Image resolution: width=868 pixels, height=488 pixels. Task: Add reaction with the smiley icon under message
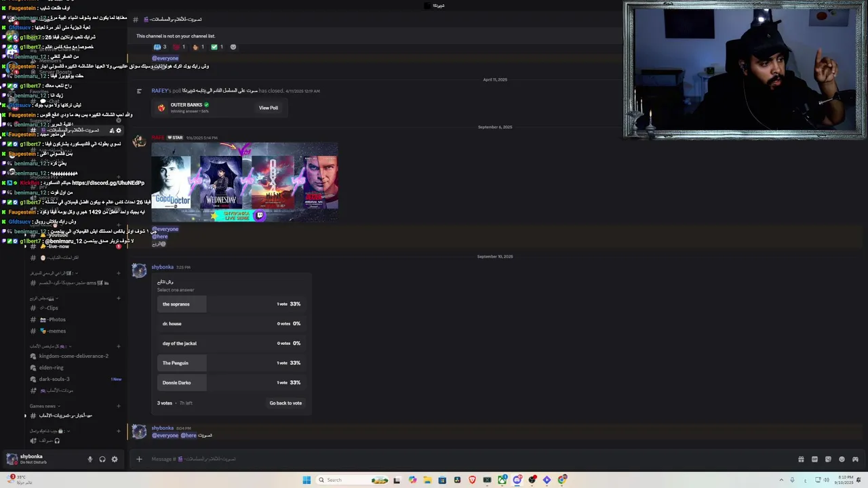[233, 47]
